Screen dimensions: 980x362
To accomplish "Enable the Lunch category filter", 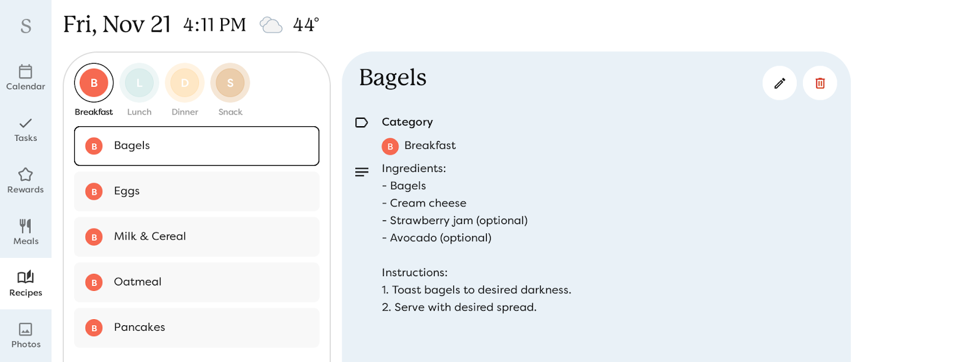I will (x=139, y=83).
